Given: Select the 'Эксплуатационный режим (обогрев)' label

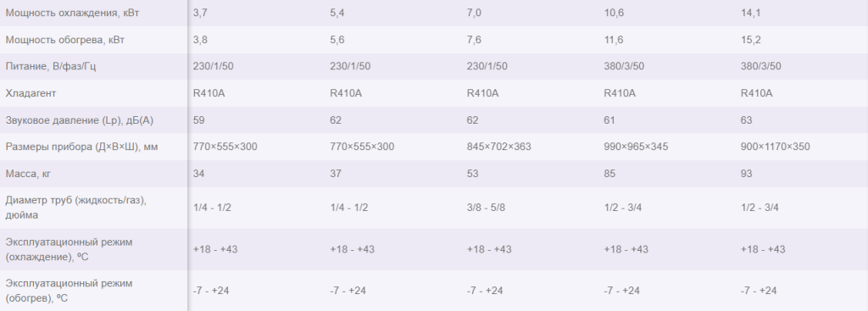Looking at the screenshot, I should click(x=70, y=291).
